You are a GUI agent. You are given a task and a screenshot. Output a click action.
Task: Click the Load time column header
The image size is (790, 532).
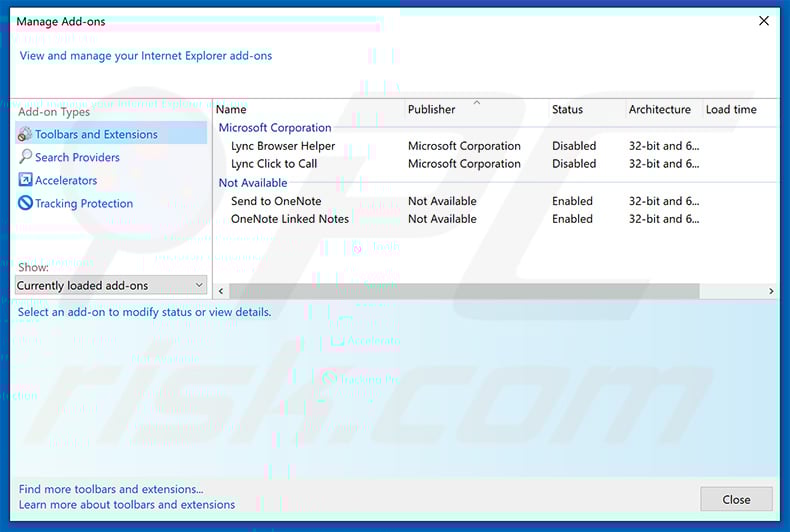tap(731, 109)
